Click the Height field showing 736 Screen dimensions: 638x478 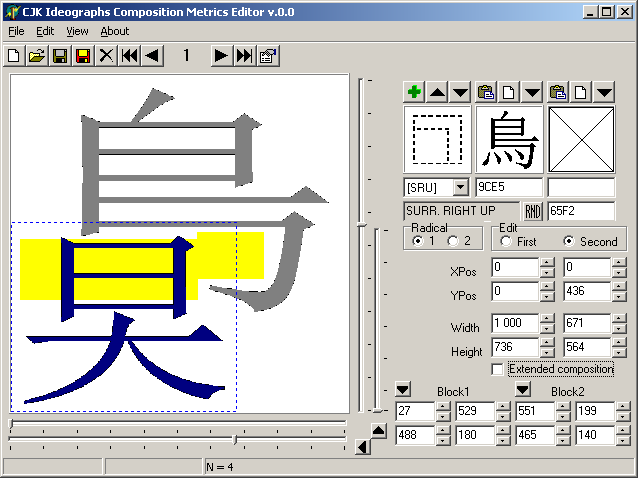tap(515, 347)
